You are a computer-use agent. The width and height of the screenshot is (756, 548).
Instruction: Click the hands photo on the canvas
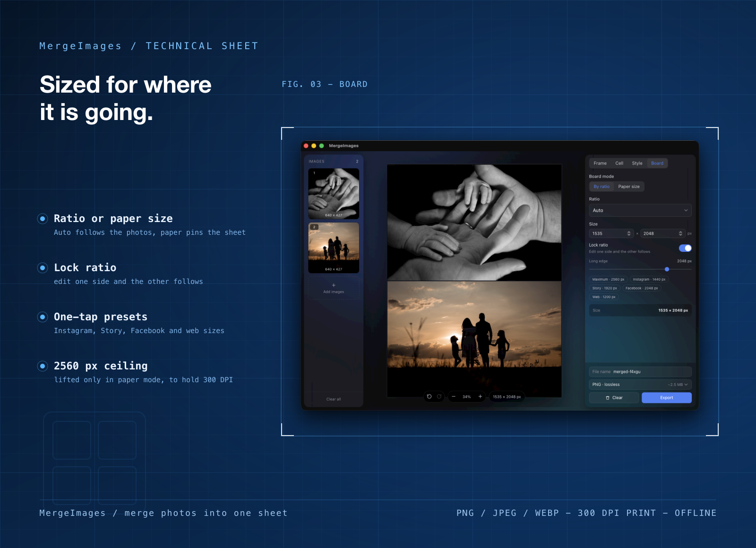(474, 223)
